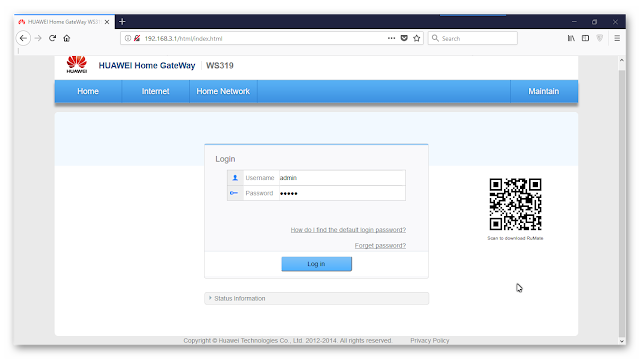Image resolution: width=640 pixels, height=362 pixels.
Task: Open the default login password help link
Action: [348, 230]
